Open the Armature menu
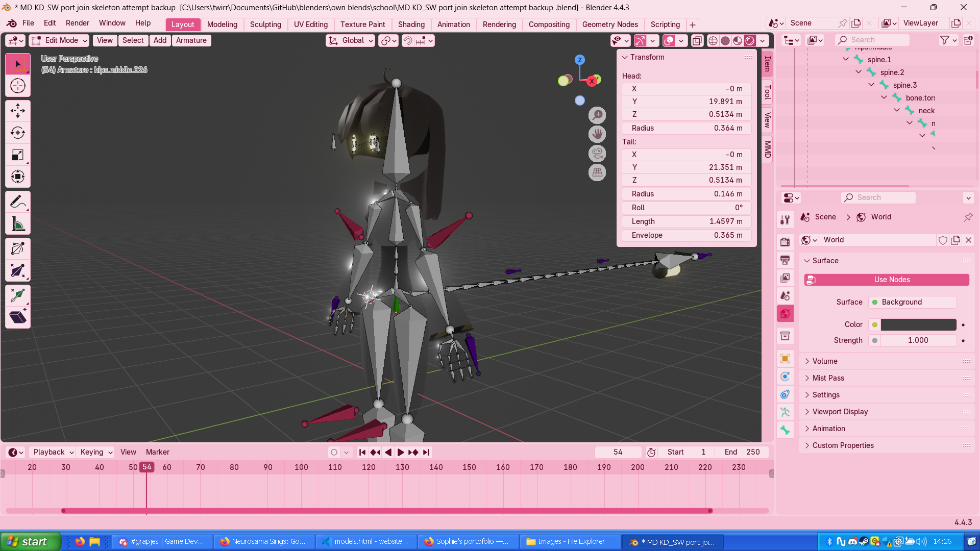 coord(191,41)
